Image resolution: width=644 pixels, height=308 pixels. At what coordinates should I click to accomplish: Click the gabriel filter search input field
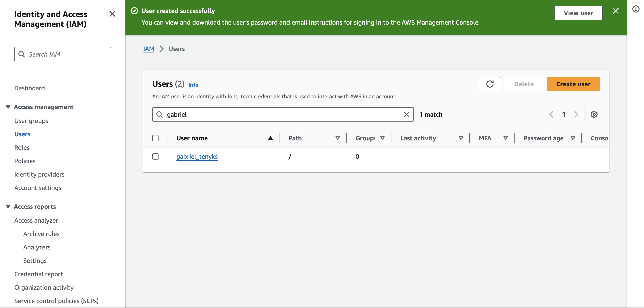click(x=283, y=114)
